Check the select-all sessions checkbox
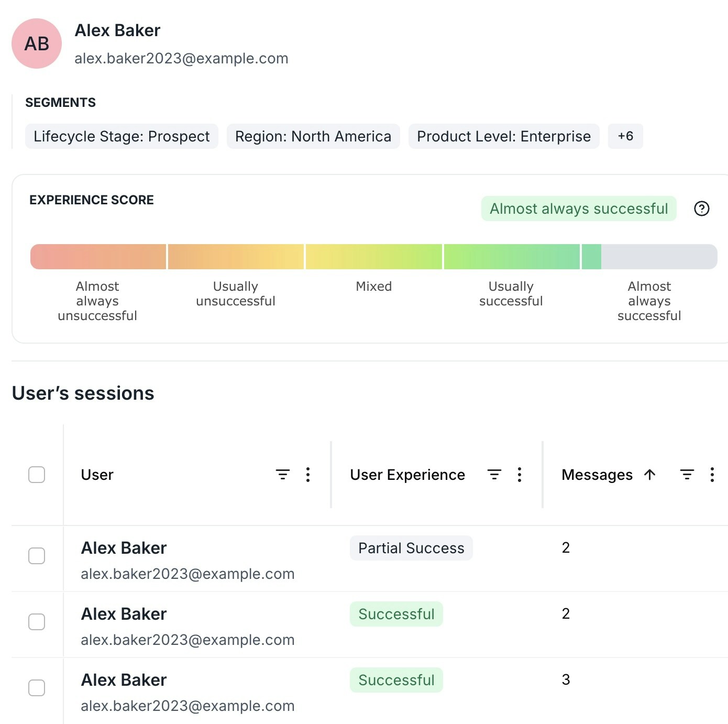This screenshot has width=728, height=724. click(37, 475)
